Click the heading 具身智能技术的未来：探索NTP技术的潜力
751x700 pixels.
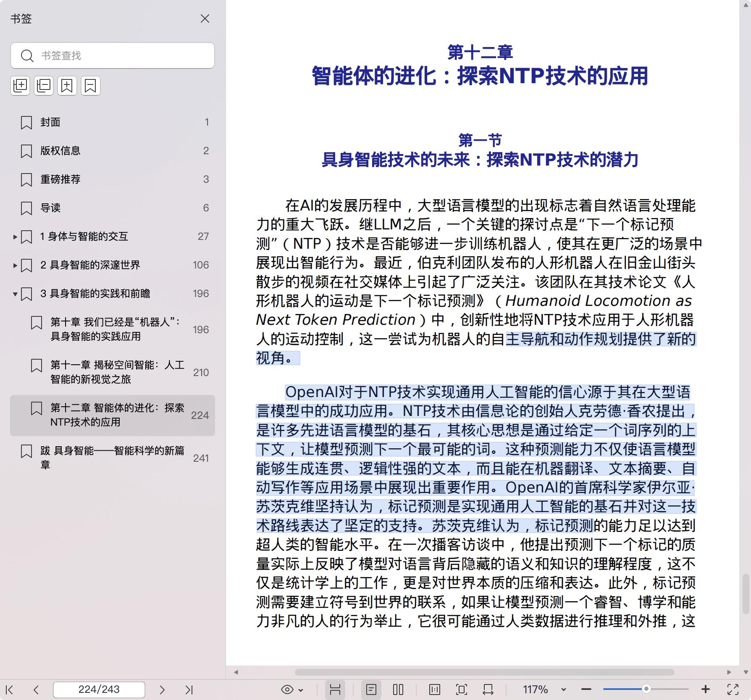click(x=480, y=160)
